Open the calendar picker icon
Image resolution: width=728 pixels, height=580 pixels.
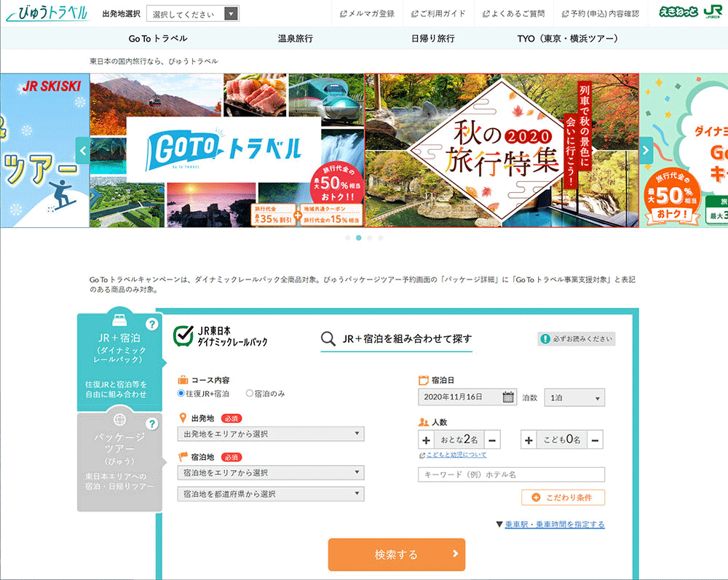pyautogui.click(x=508, y=397)
